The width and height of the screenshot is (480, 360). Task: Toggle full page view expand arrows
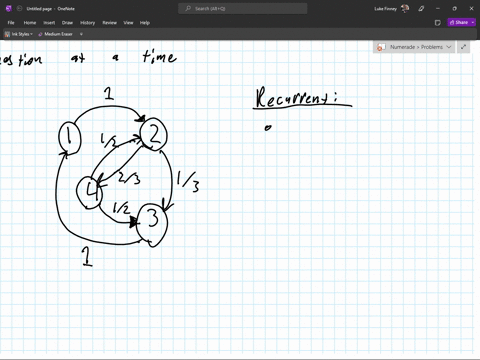(x=463, y=47)
